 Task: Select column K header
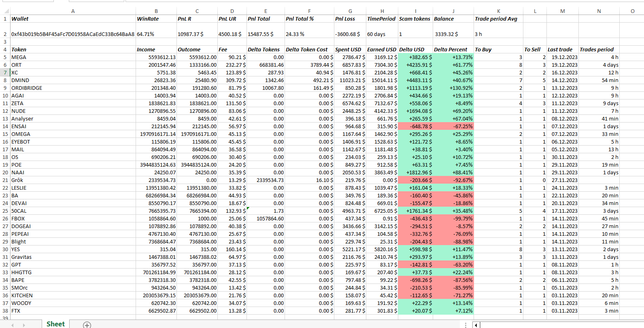point(498,11)
